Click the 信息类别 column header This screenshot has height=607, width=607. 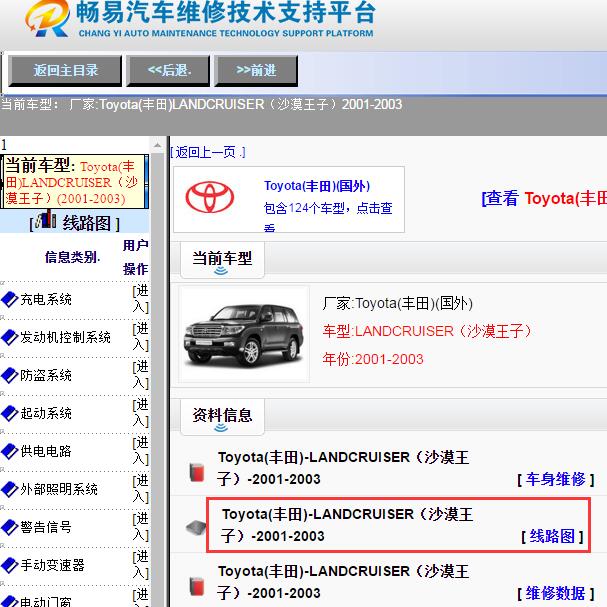pyautogui.click(x=72, y=257)
